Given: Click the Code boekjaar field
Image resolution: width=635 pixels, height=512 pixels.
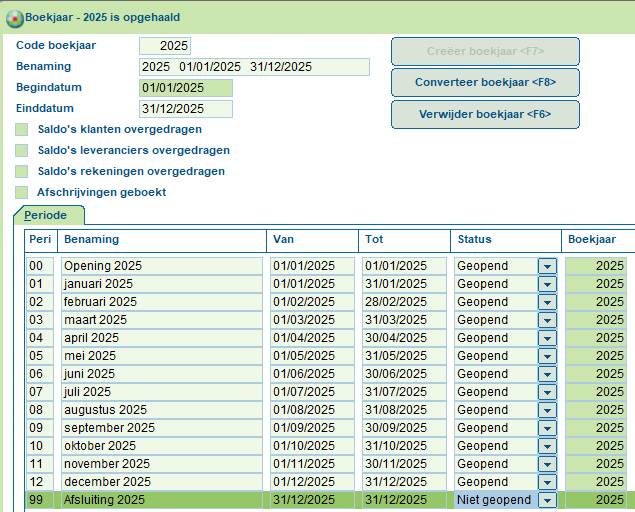Looking at the screenshot, I should pyautogui.click(x=165, y=46).
